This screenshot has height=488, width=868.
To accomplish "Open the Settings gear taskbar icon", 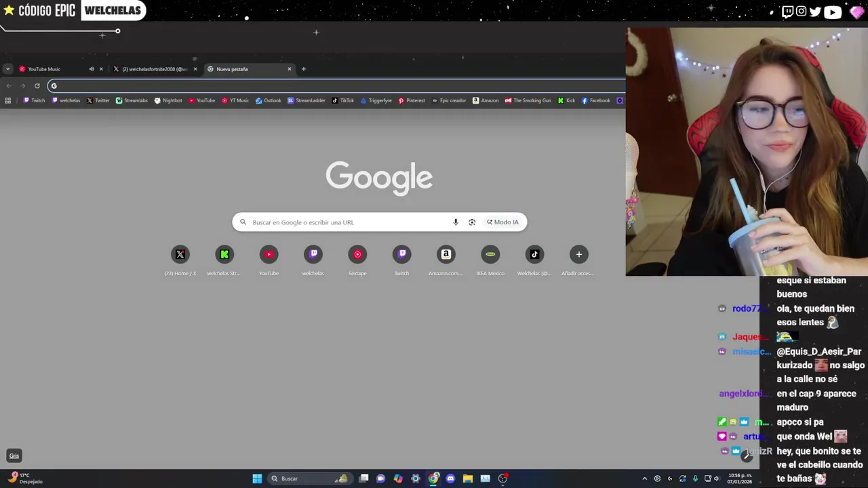I will [416, 479].
